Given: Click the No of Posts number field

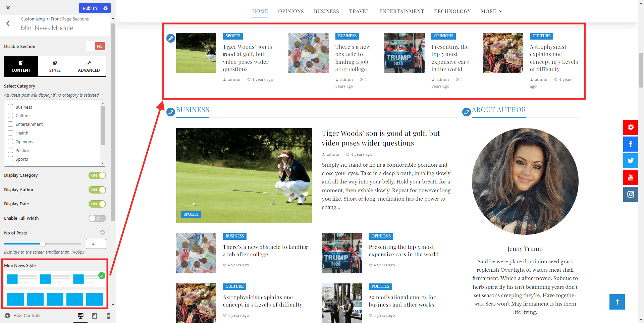Looking at the screenshot, I should pos(96,244).
